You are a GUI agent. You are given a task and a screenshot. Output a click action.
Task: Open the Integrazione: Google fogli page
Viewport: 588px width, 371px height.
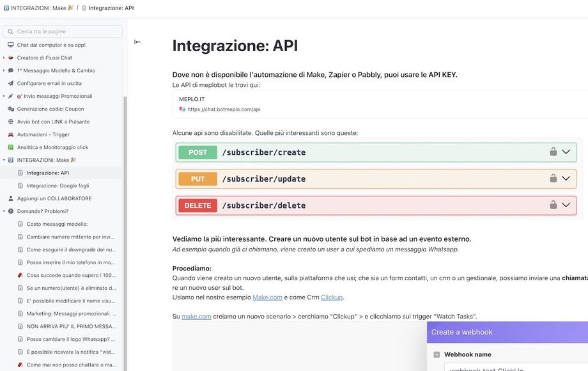[58, 185]
